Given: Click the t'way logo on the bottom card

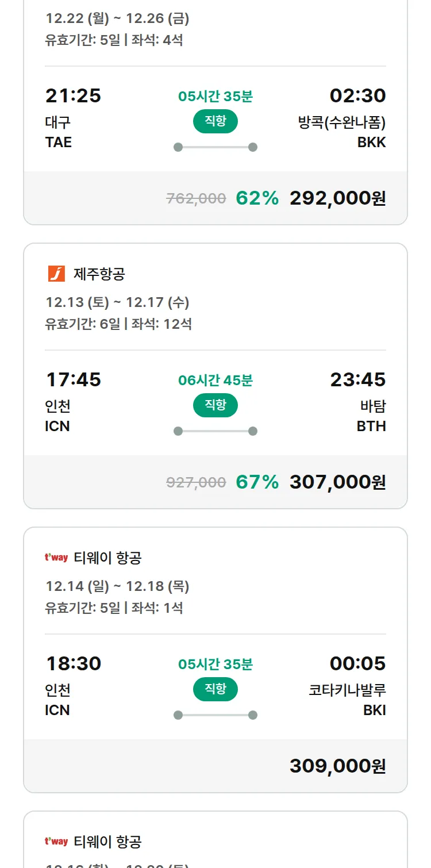Looking at the screenshot, I should tap(56, 842).
